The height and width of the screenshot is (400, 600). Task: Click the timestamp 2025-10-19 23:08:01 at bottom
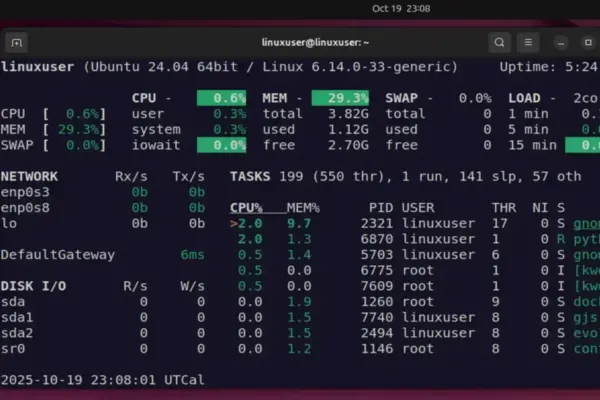(78, 380)
